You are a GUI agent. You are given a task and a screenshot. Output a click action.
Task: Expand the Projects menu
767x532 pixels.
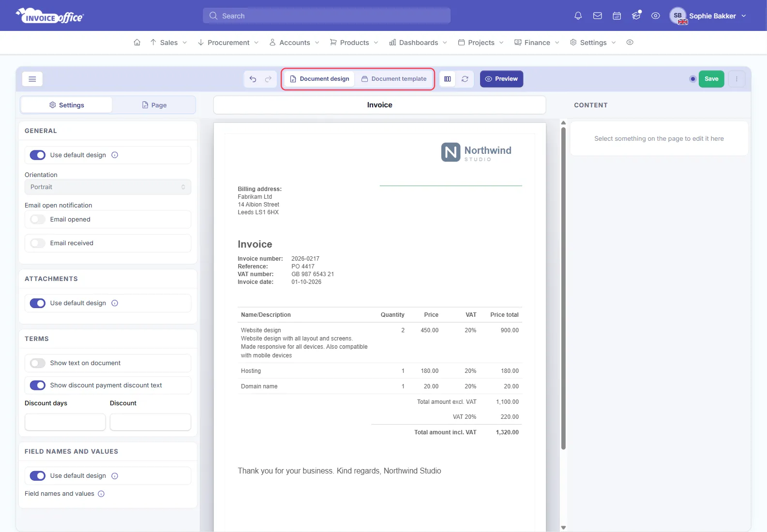481,43
